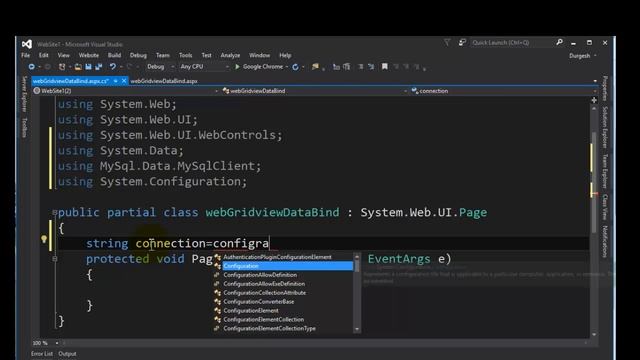Viewport: 640px width, 360px height.
Task: Click the Save All icon
Action: 99,67
